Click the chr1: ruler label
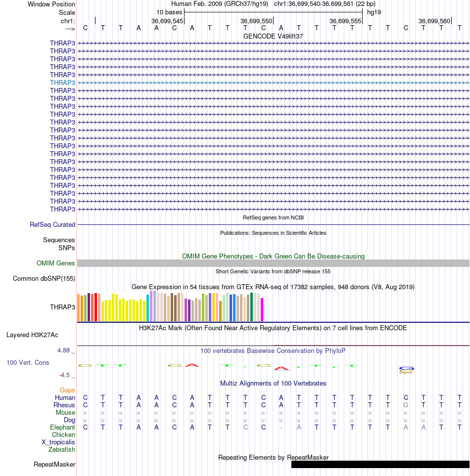The width and height of the screenshot is (470, 476). 68,21
